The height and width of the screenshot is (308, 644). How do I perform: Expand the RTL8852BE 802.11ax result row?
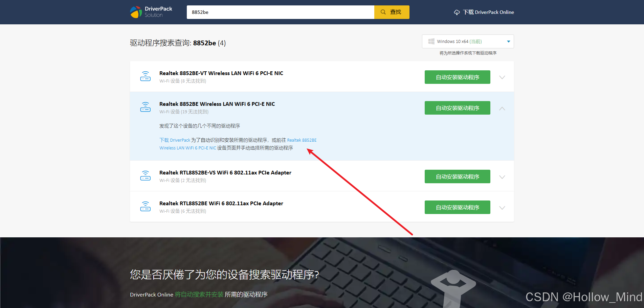(502, 208)
